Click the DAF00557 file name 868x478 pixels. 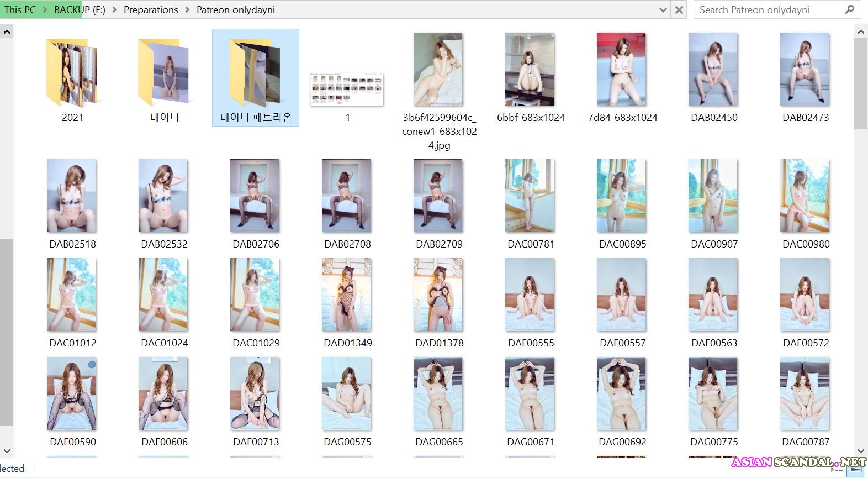pos(622,343)
